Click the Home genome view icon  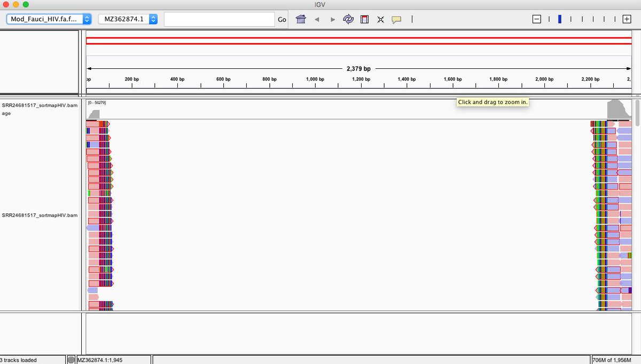301,19
